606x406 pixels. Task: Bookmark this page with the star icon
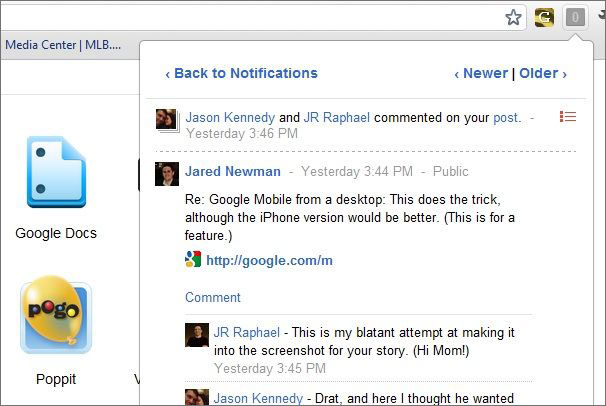coord(513,17)
